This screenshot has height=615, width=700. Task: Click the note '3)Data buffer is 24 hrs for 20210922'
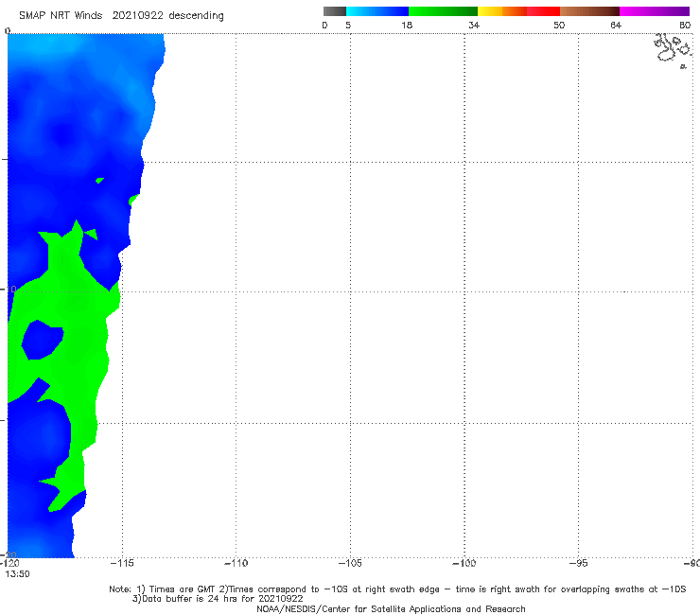click(x=218, y=599)
